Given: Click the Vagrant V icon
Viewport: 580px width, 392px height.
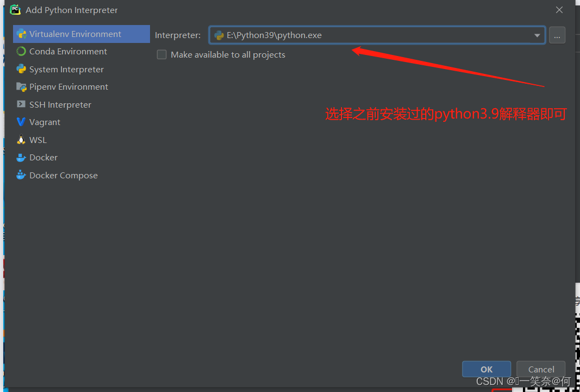Looking at the screenshot, I should 21,122.
